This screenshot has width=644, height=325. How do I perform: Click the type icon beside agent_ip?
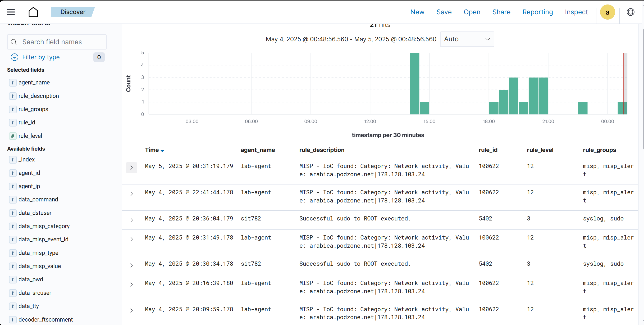(12, 186)
